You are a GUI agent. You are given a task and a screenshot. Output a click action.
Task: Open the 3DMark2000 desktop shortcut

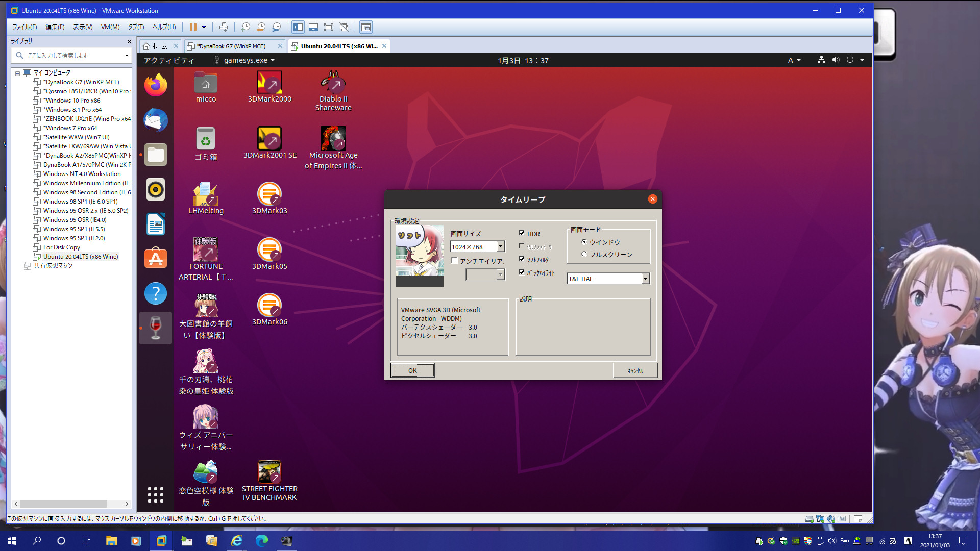(269, 87)
